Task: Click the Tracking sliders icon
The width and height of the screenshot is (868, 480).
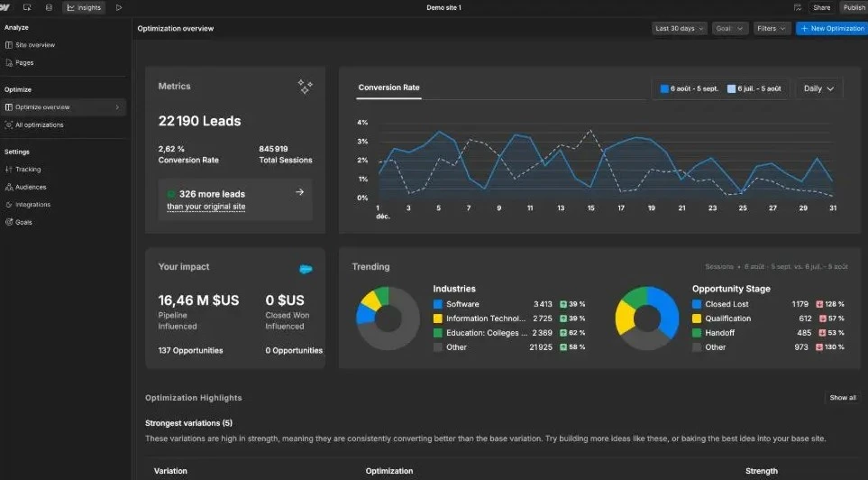Action: [x=8, y=169]
